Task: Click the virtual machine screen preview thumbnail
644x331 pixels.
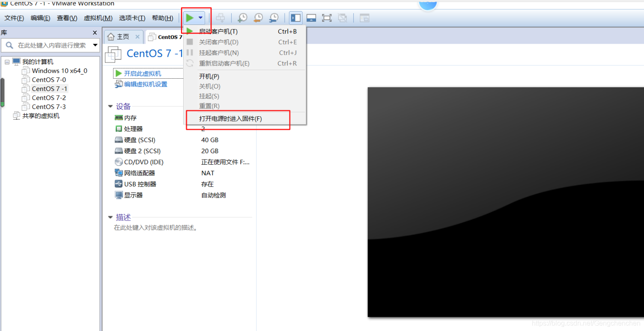Action: point(506,202)
